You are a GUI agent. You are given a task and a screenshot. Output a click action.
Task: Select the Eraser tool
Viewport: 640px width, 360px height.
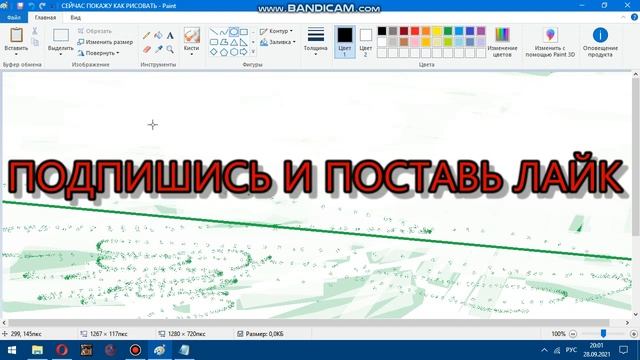point(147,49)
